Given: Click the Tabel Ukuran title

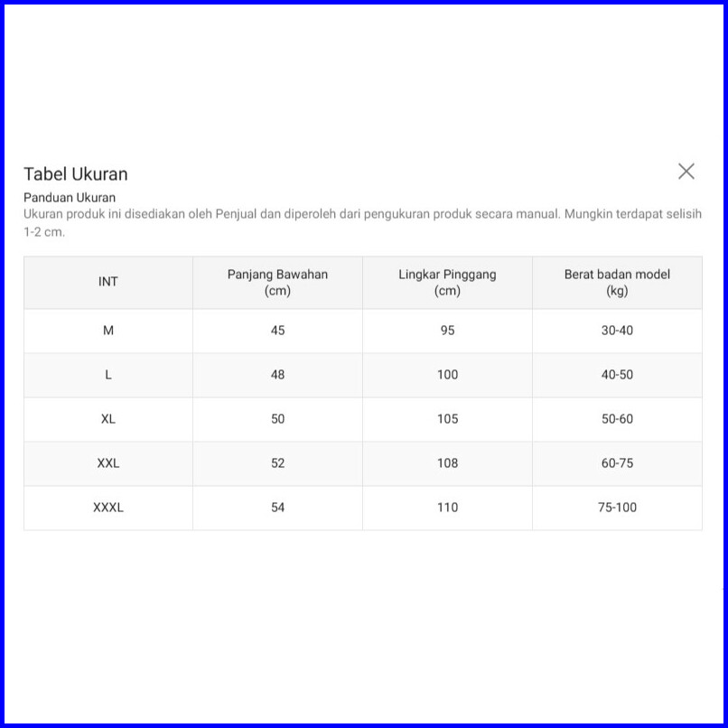Looking at the screenshot, I should tap(76, 174).
